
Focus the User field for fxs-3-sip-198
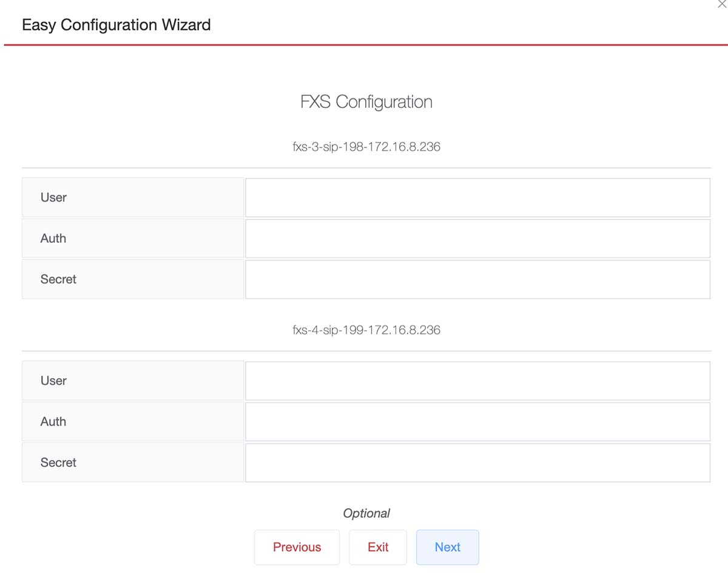(x=477, y=197)
